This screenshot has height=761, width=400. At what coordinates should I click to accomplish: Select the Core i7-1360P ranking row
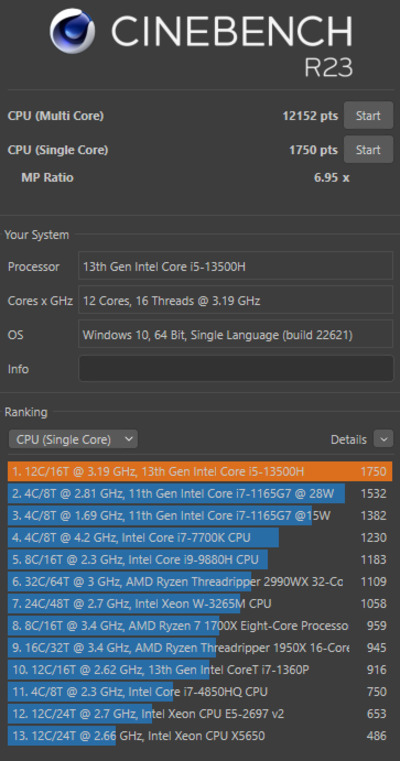200,670
